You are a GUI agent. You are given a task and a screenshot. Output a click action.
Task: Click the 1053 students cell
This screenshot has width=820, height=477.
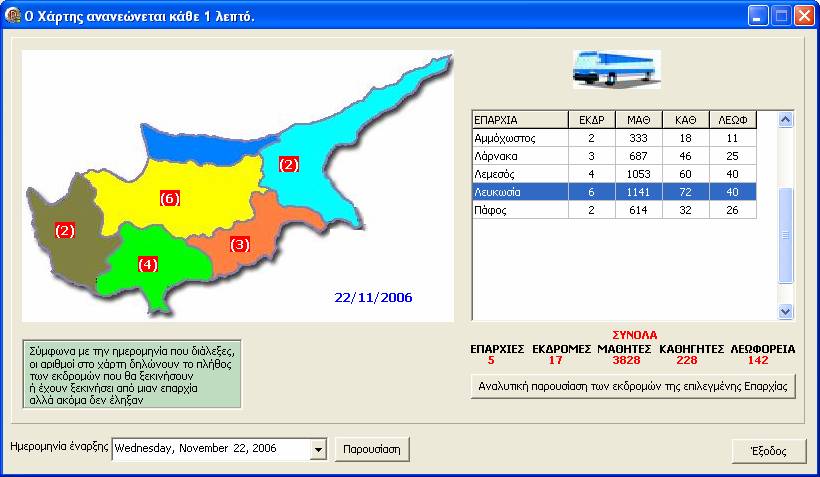point(639,174)
